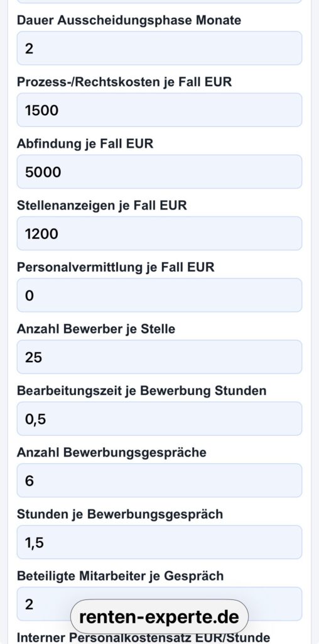Click the Anzahl Bewerber je Stelle label
Screen dimensions: 319x644
[96, 329]
